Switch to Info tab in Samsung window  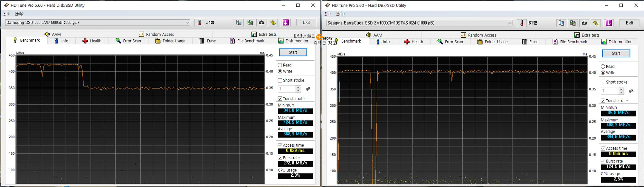61,41
